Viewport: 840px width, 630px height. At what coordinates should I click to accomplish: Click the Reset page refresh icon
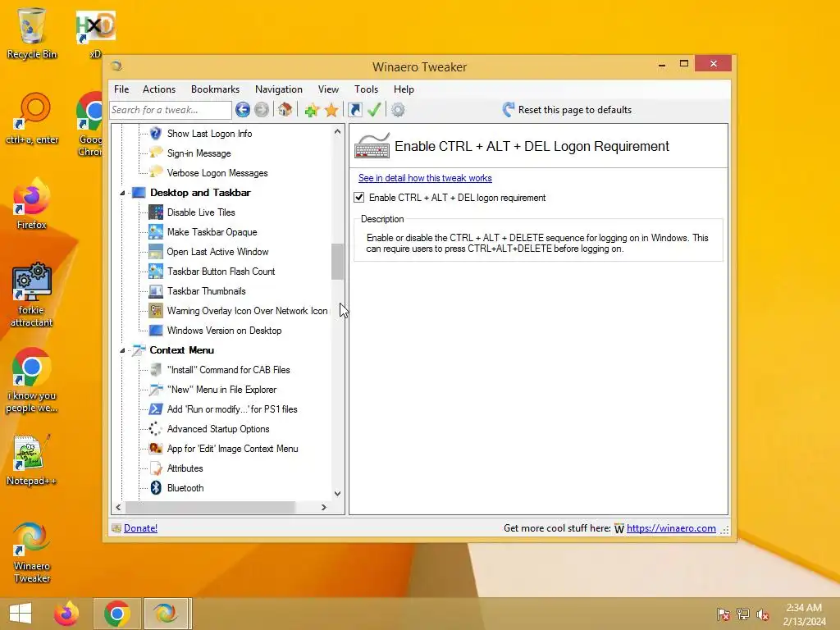508,110
